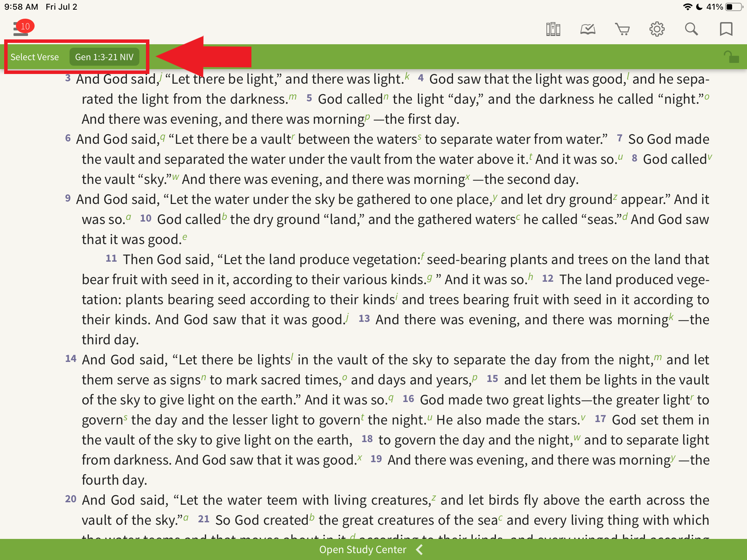Image resolution: width=747 pixels, height=560 pixels.
Task: Tap verse number 6
Action: pyautogui.click(x=68, y=138)
